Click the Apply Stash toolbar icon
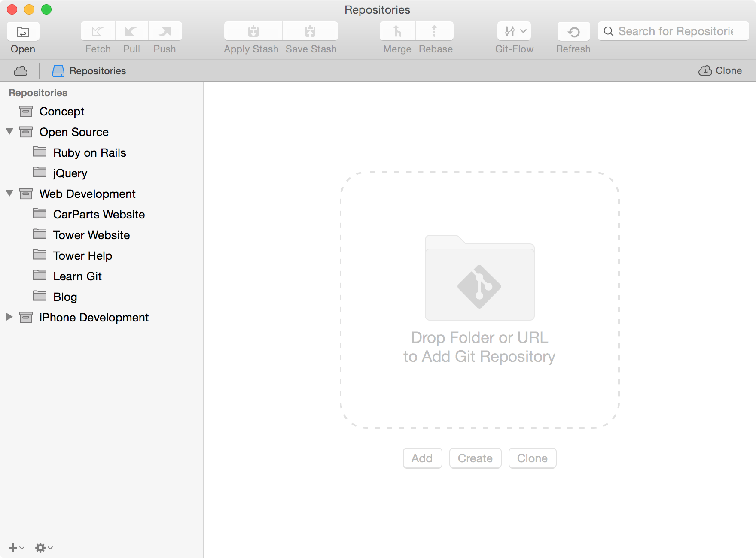 click(253, 31)
